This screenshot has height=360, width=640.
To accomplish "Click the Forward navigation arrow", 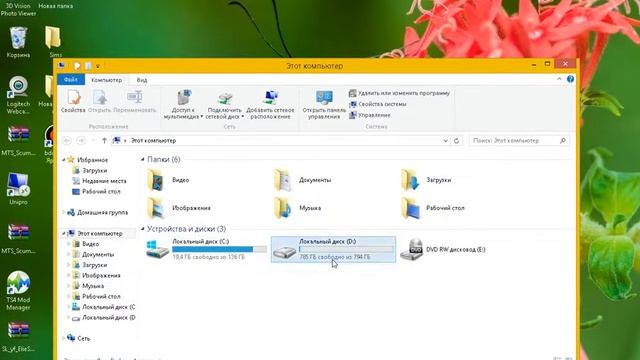I will click(81, 140).
